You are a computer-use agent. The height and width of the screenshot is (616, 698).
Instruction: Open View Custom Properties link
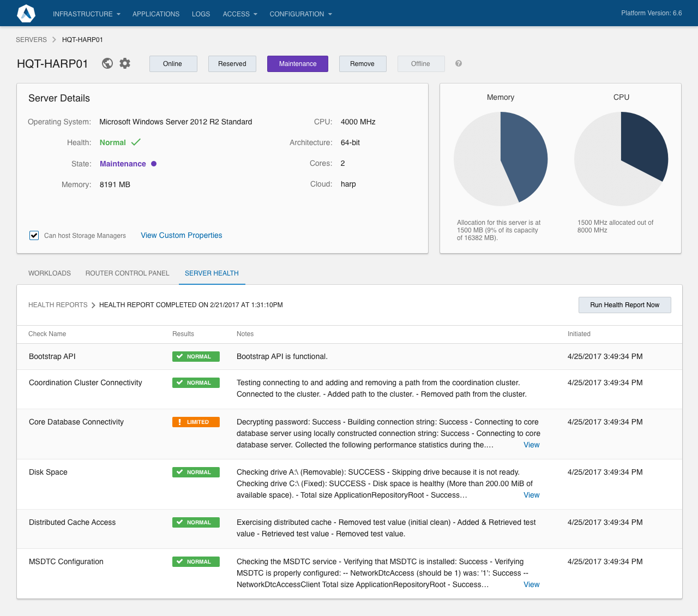[x=181, y=235]
